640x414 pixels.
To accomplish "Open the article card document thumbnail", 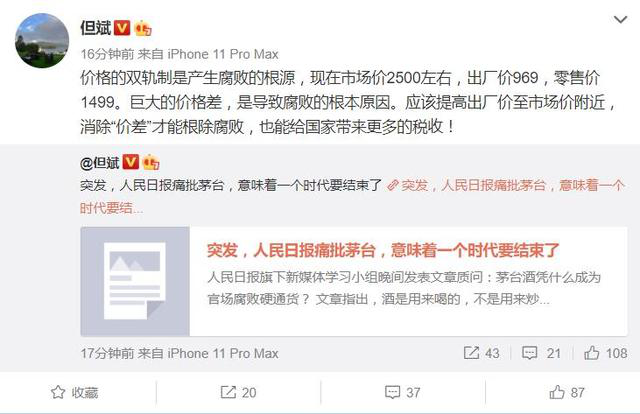I will point(135,281).
